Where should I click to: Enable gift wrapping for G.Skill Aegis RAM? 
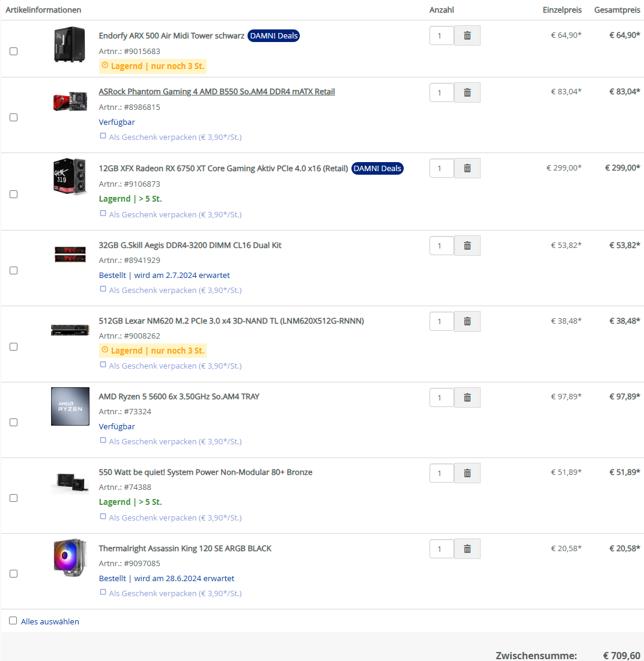[x=103, y=289]
